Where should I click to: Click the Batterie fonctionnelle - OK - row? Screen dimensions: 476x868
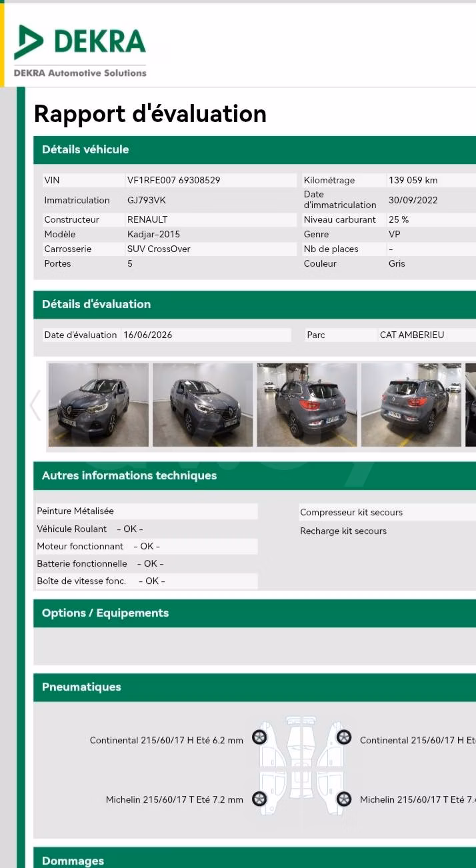coord(146,563)
